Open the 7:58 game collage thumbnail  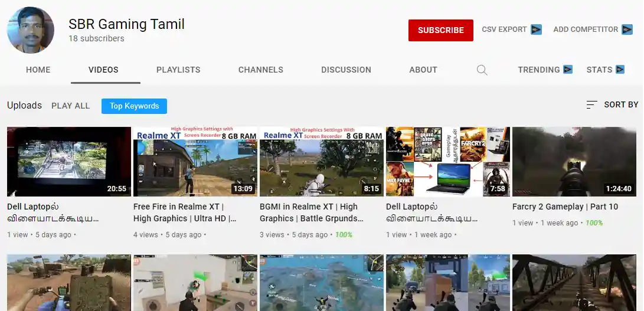coord(448,162)
